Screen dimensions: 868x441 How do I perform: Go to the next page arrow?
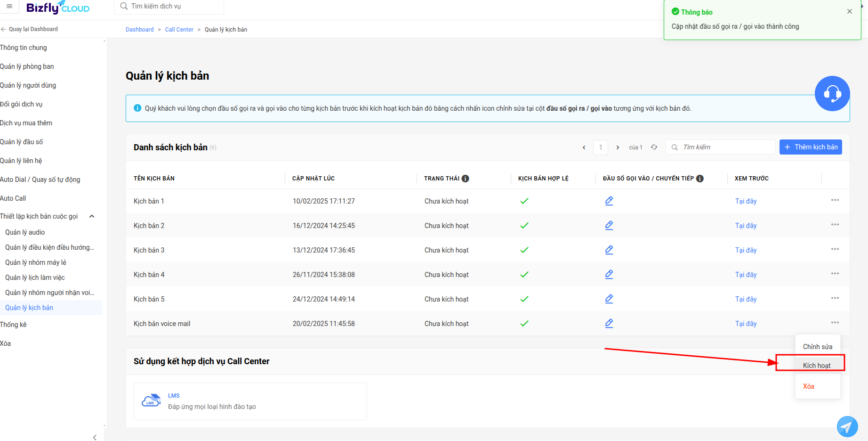click(x=618, y=147)
